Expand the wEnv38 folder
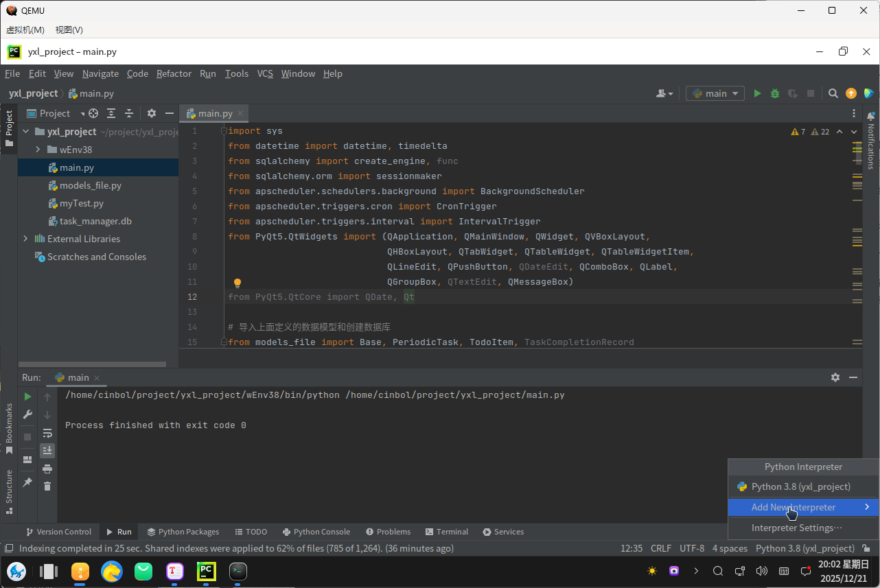The width and height of the screenshot is (880, 588). (x=38, y=150)
